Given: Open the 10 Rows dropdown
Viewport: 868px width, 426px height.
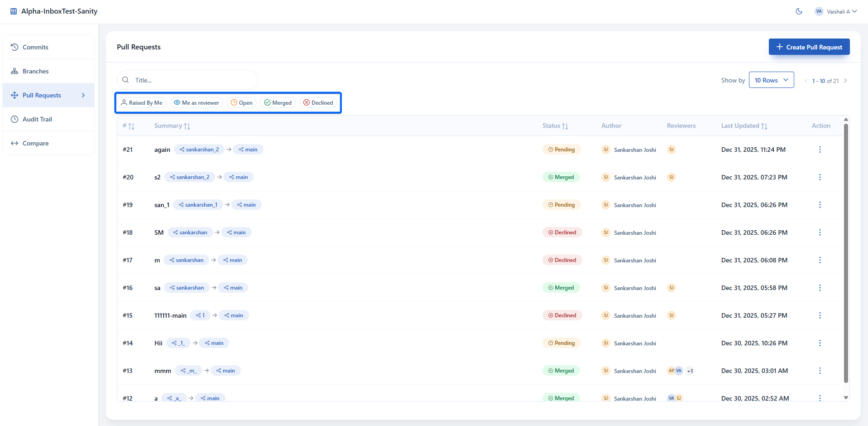Looking at the screenshot, I should tap(771, 80).
